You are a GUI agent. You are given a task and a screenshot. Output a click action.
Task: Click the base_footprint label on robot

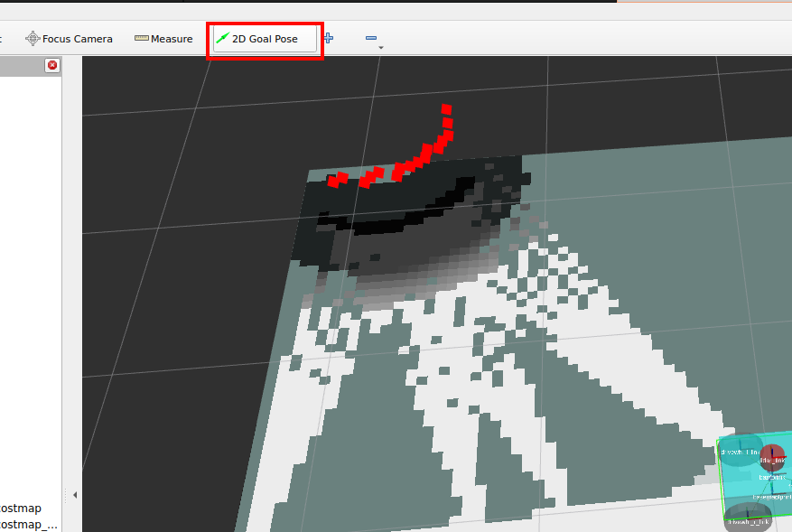tap(772, 496)
